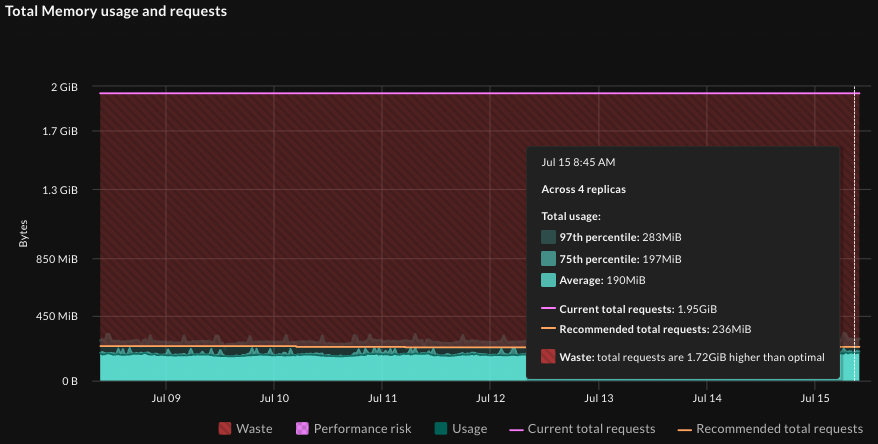Click the orange line icon in legend
878x444 pixels.
tap(684, 429)
